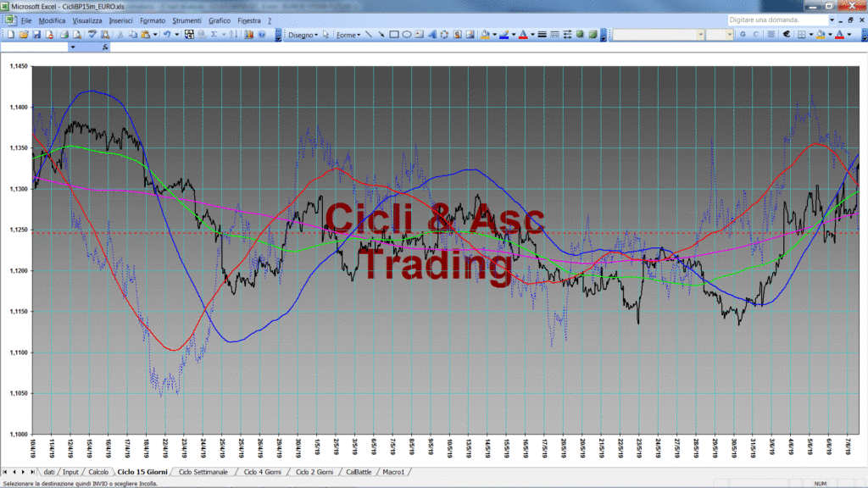
Task: Open the drawing Line Color dropdown arrow
Action: pyautogui.click(x=514, y=35)
